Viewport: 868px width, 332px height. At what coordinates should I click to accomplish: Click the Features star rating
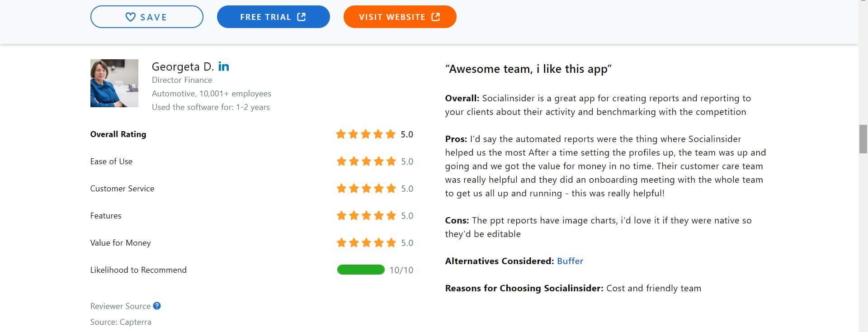[x=366, y=216]
